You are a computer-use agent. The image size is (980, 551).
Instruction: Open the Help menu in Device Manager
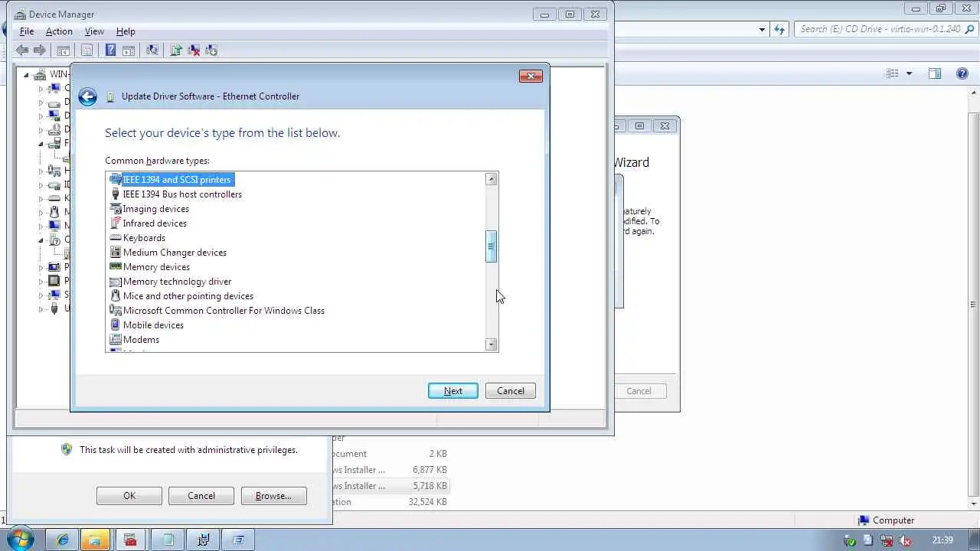126,31
